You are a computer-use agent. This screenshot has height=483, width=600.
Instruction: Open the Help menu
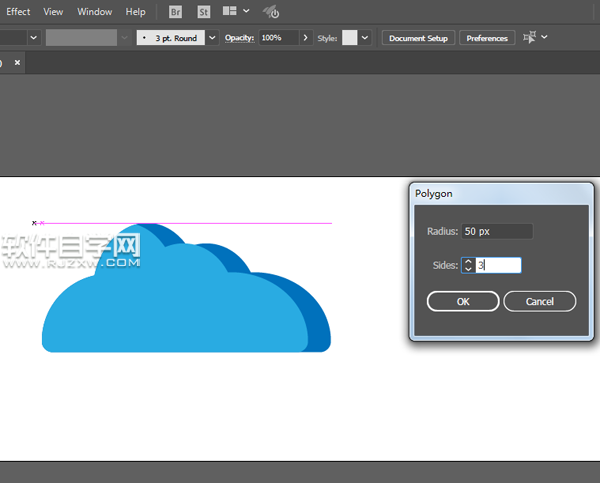coord(136,12)
